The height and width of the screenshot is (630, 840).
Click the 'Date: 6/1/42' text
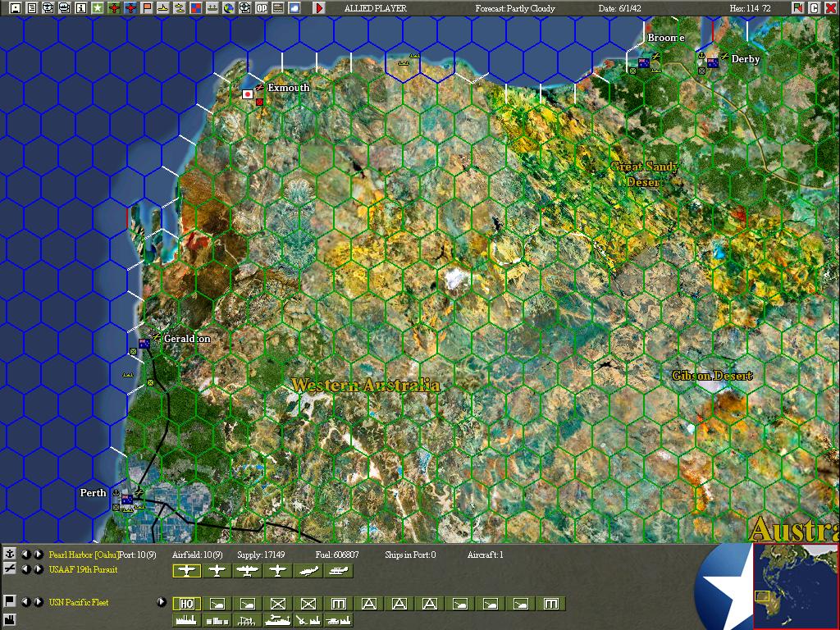point(619,8)
